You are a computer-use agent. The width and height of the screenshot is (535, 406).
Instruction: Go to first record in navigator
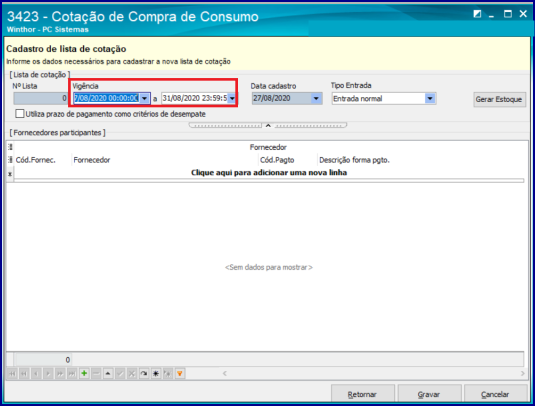pyautogui.click(x=12, y=374)
